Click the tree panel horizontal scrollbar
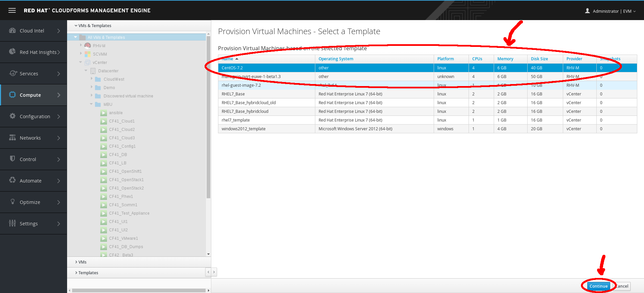The height and width of the screenshot is (293, 644). 139,290
